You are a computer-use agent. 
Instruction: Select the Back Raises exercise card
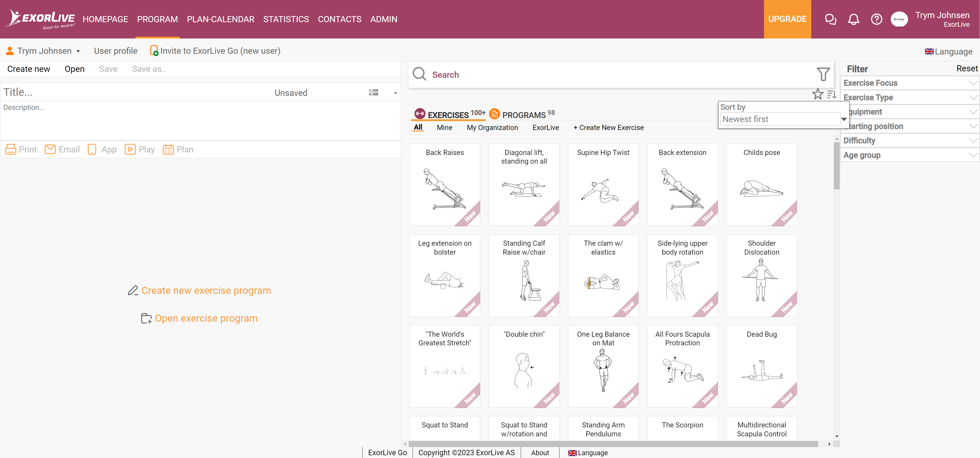[x=445, y=184]
